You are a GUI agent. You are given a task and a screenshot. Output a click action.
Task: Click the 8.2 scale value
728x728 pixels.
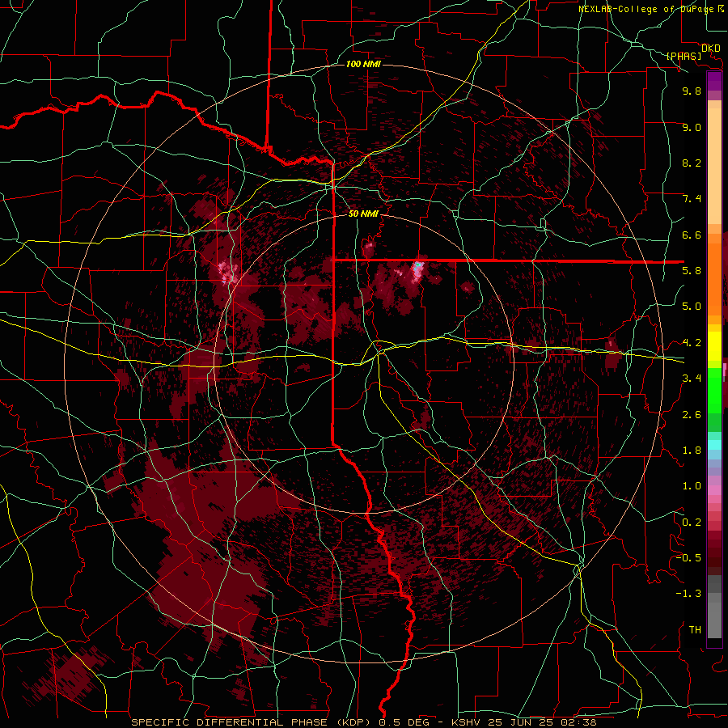(692, 163)
